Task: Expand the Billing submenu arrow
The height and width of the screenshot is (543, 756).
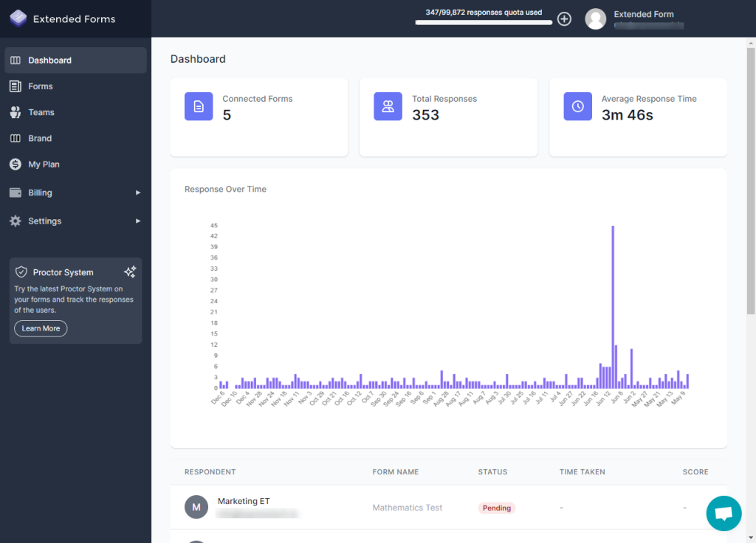Action: click(138, 193)
